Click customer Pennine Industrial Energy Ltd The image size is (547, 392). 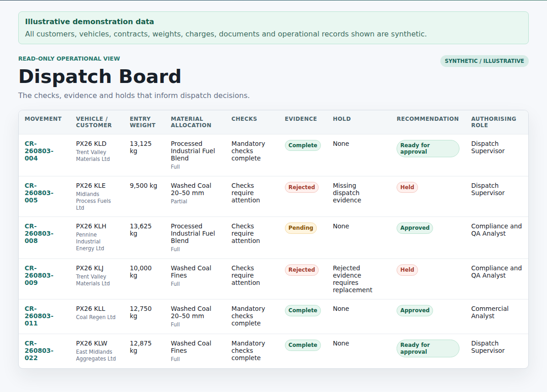click(90, 242)
